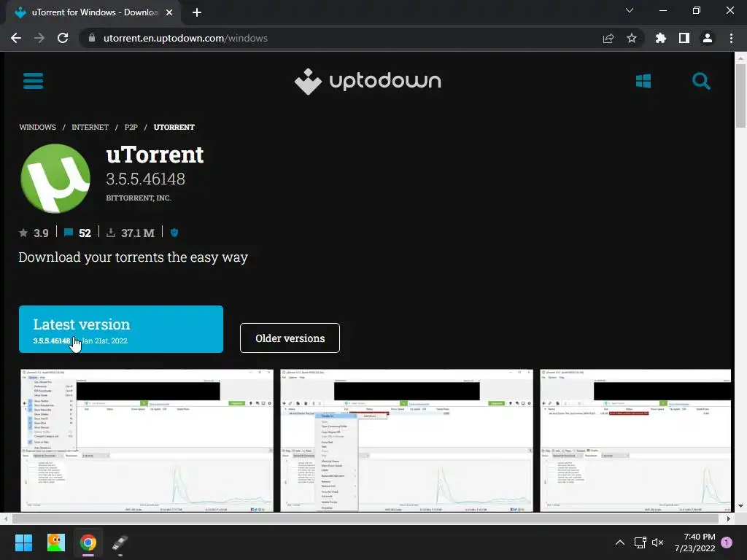Click the UTORRENT breadcrumb
Viewport: 747px width, 560px height.
[x=174, y=127]
